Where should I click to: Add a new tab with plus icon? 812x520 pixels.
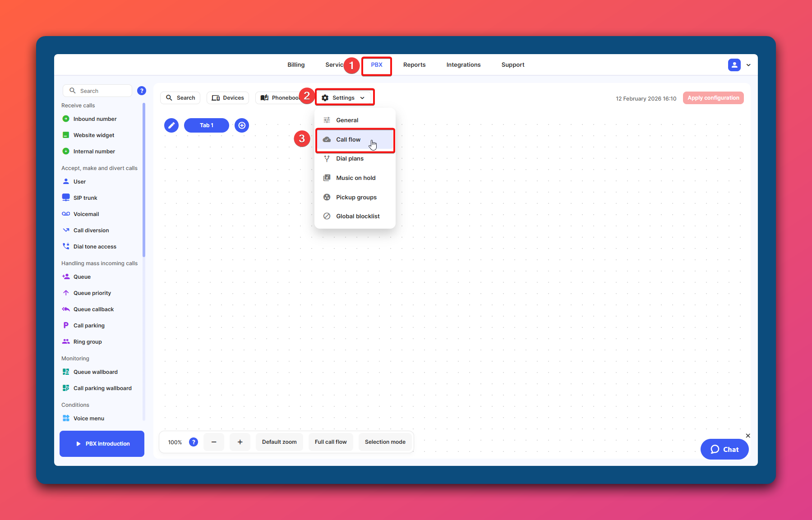coord(242,125)
